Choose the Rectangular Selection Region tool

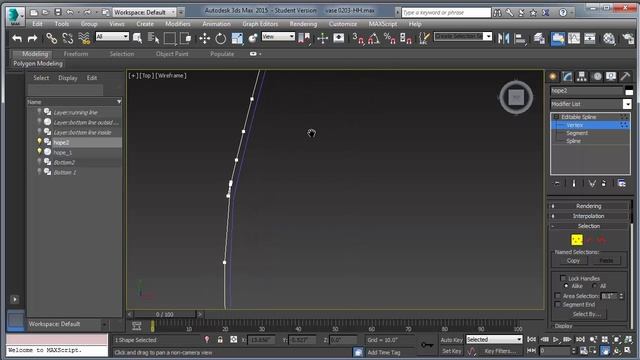169,38
